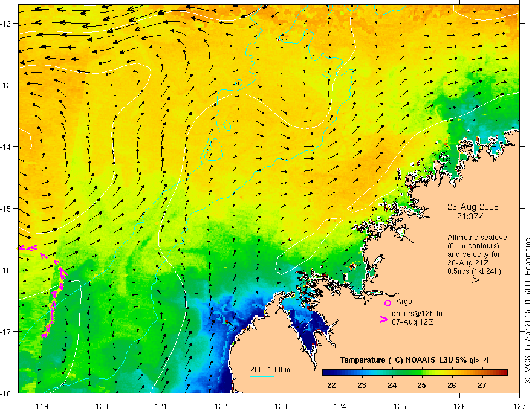Click the magenta Argo circle legend symbol
This screenshot has height=411, width=532.
click(x=388, y=303)
